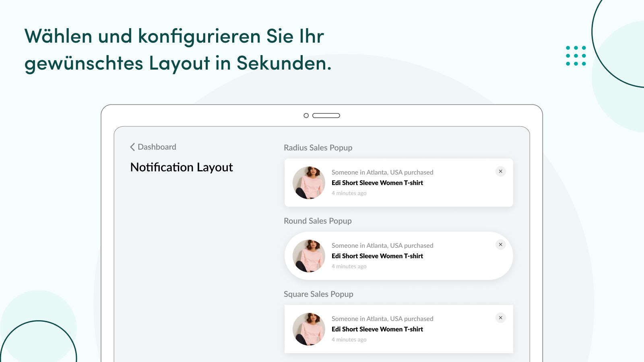Screen dimensions: 644x362
Task: Click '4 minutes ago' in Square popup card
Action: coord(349,339)
